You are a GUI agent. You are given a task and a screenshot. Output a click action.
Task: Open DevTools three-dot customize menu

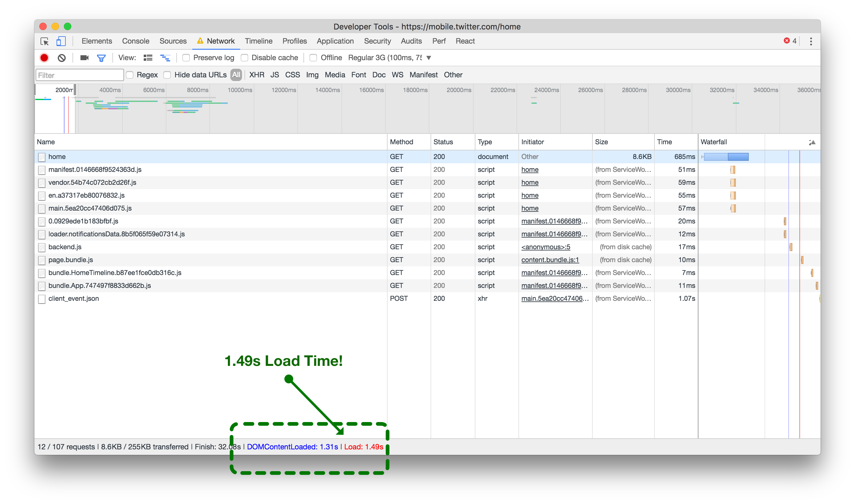coord(811,41)
